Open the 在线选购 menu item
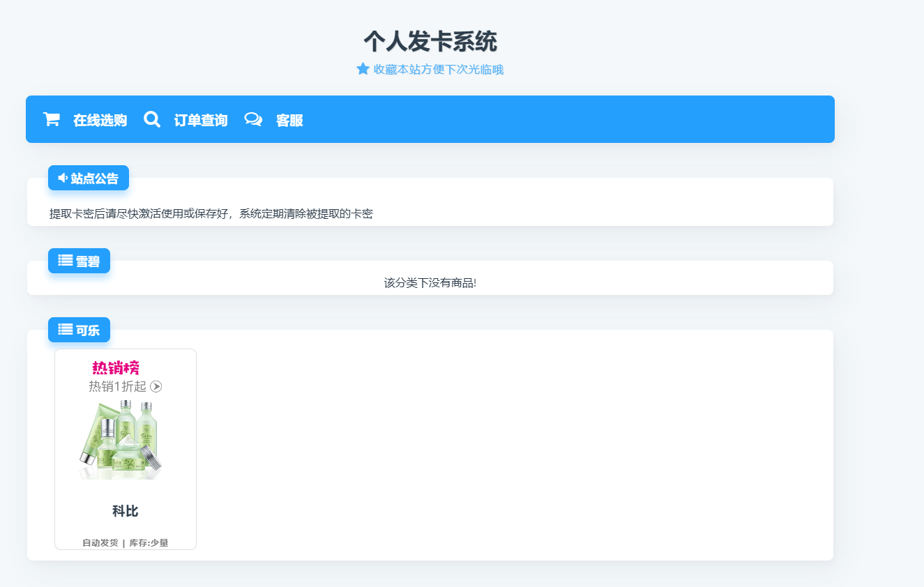 [100, 120]
